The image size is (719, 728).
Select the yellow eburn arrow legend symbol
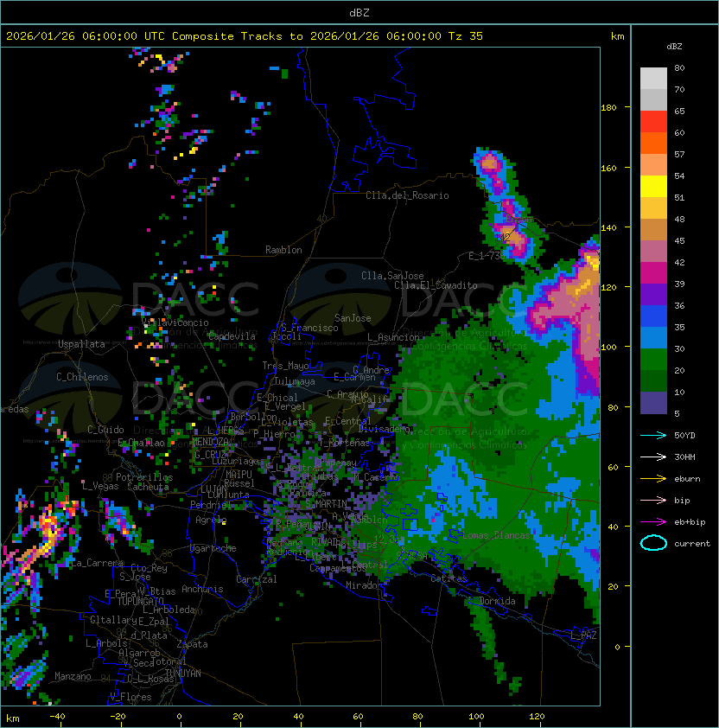653,479
